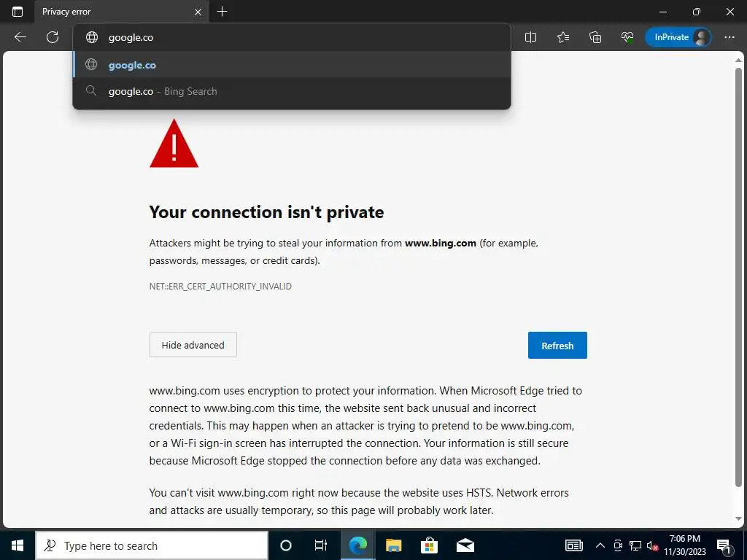
Task: Open News and interests taskbar icon
Action: [x=573, y=545]
